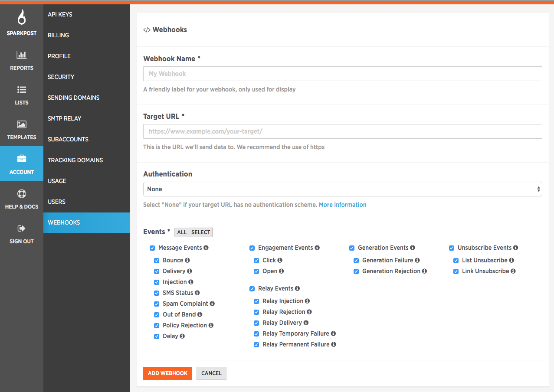Open Templates via picture icon
The width and height of the screenshot is (554, 392).
point(22,124)
